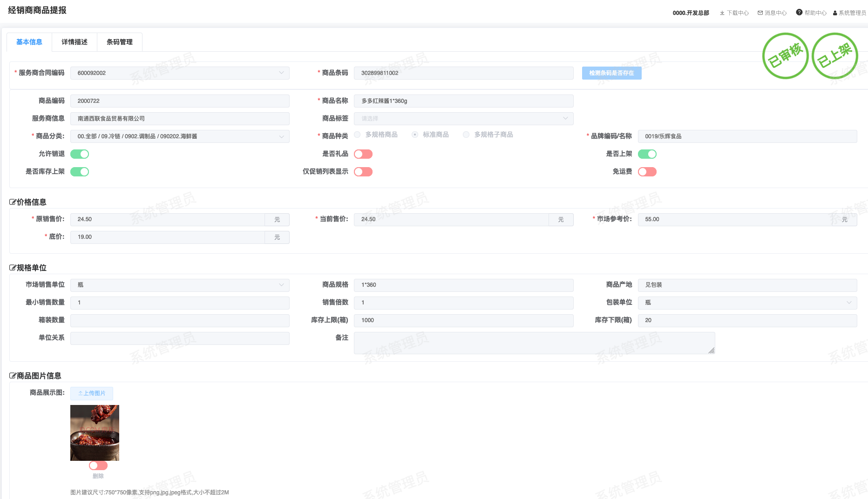Click the 库存下限(箱) input field
Image resolution: width=868 pixels, height=499 pixels.
(747, 320)
